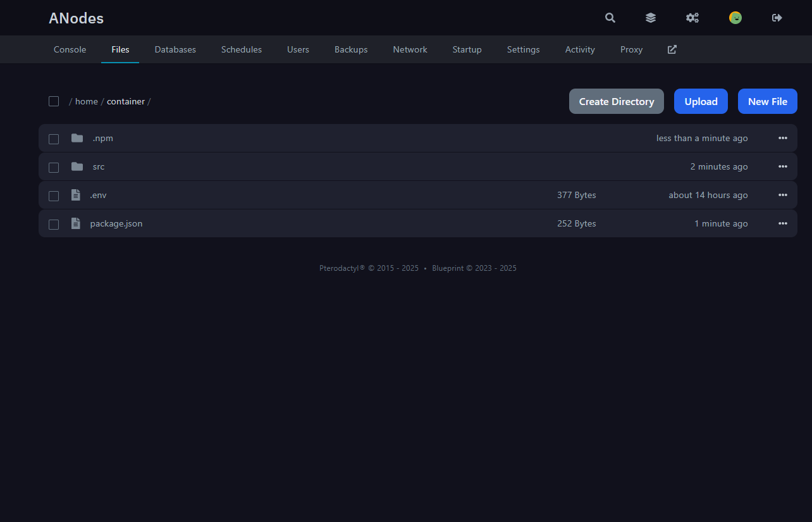812x522 pixels.
Task: Toggle the select-all files checkbox
Action: (54, 101)
